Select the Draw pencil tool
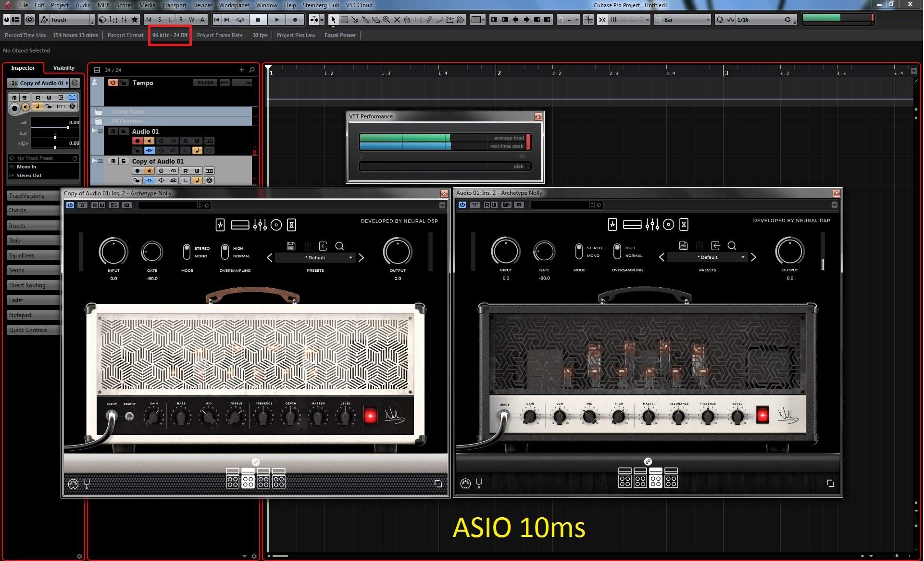Image resolution: width=924 pixels, height=561 pixels. pos(429,20)
